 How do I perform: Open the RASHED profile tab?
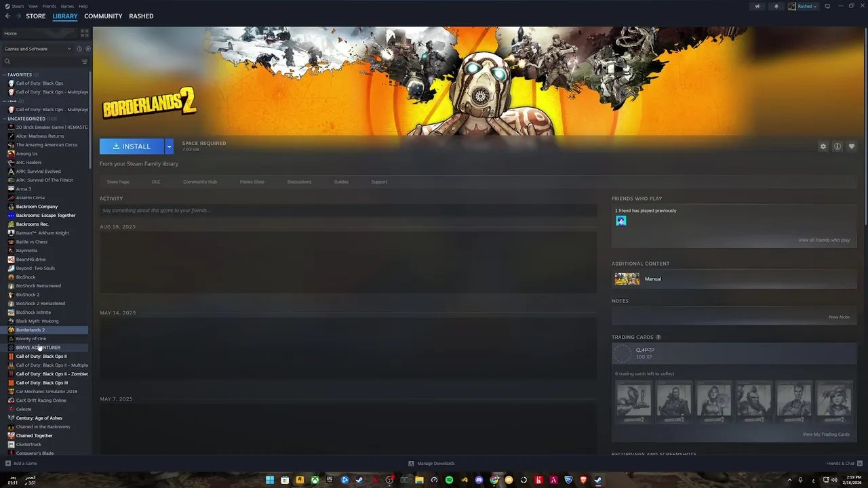tap(141, 16)
